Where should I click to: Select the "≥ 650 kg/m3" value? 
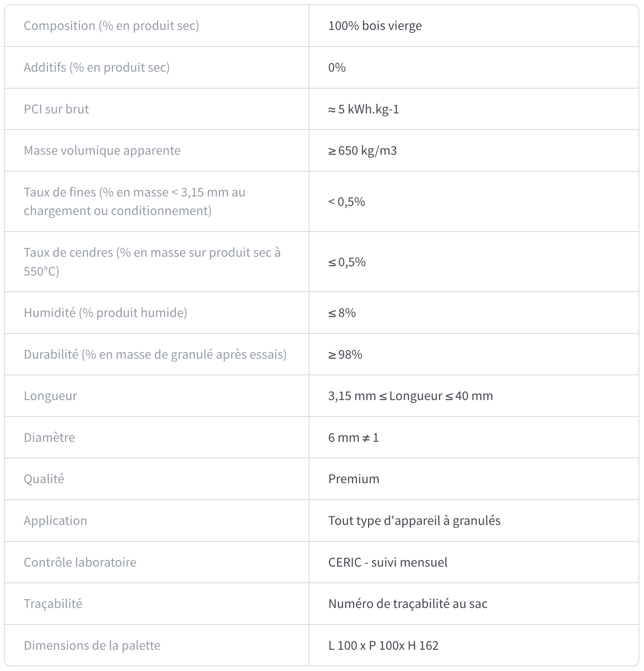[x=362, y=150]
